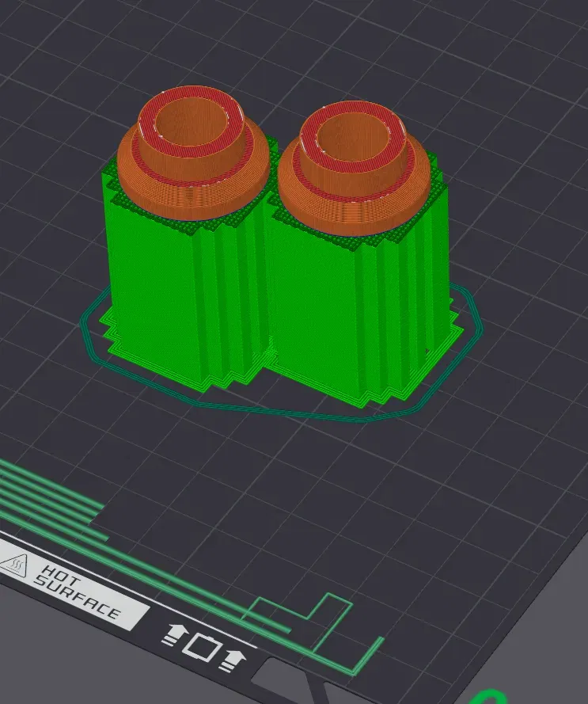Select the left orange sliced cylinder model
Image resolution: width=588 pixels, height=704 pixels.
pyautogui.click(x=193, y=153)
